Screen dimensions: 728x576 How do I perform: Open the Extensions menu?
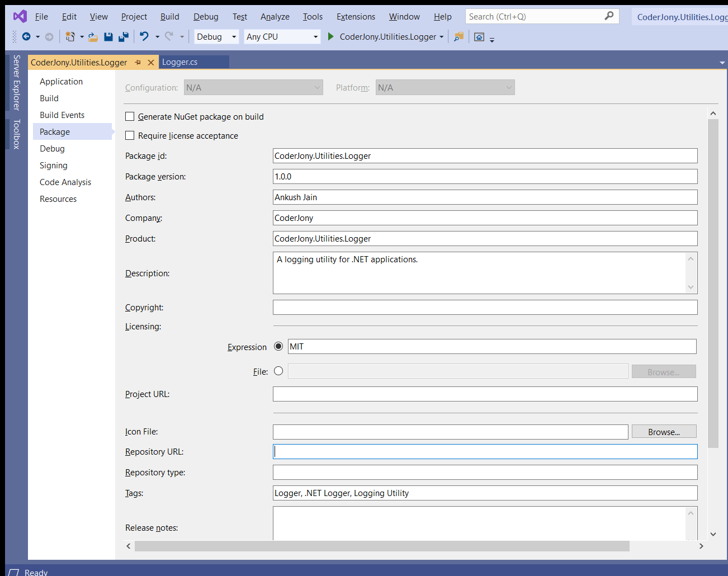(x=356, y=16)
